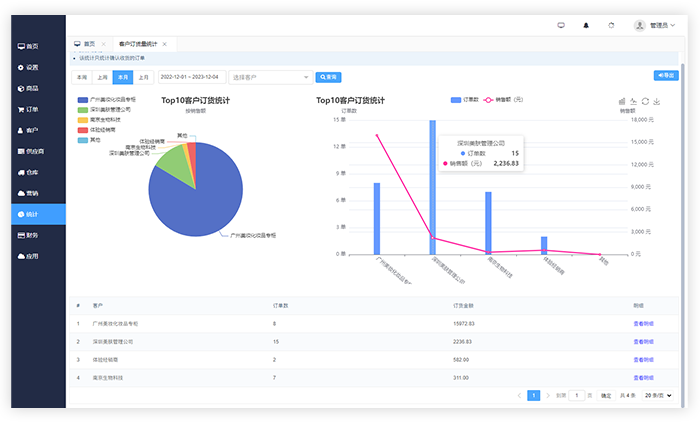Screen dimensions: 700x424
Task: Click the monitor icon in top header
Action: click(x=561, y=24)
